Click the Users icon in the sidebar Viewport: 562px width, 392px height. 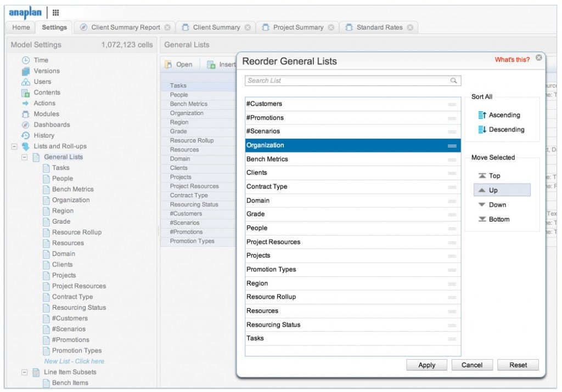(25, 82)
